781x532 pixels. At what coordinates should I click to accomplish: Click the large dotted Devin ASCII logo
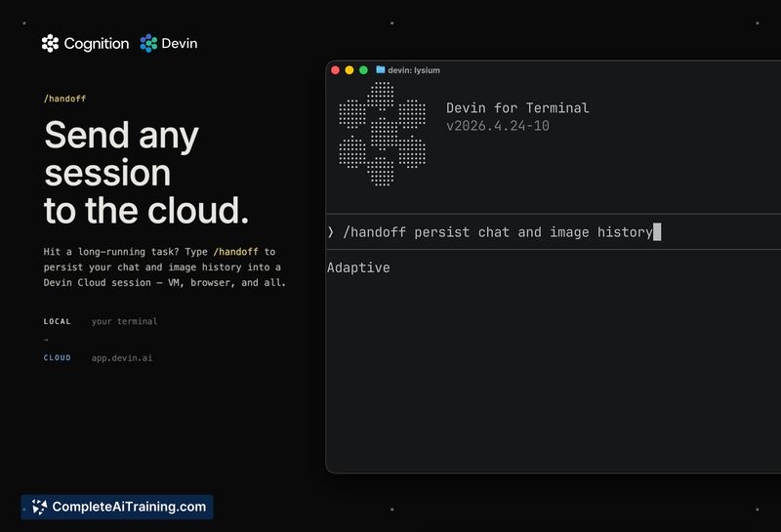pos(382,134)
